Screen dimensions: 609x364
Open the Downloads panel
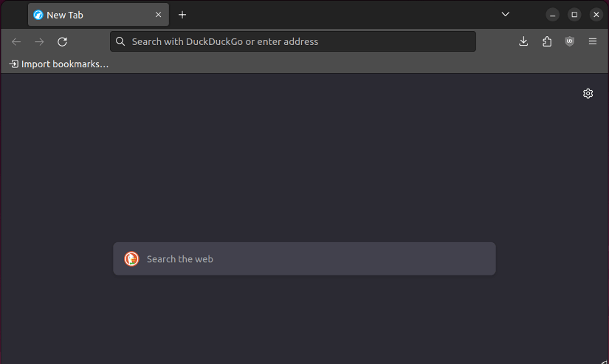pyautogui.click(x=523, y=41)
